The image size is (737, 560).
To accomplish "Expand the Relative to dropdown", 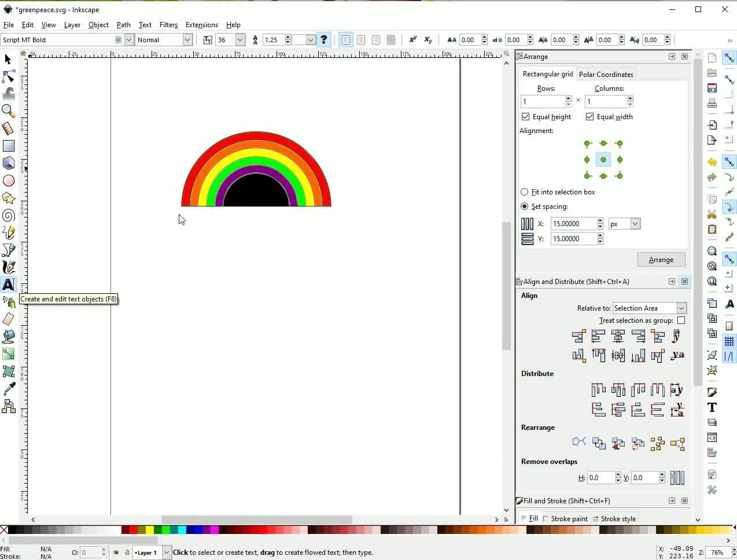I will [681, 308].
